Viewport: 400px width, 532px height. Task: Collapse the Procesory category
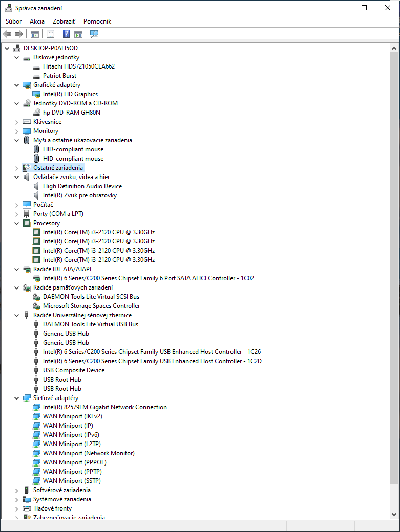coord(17,223)
